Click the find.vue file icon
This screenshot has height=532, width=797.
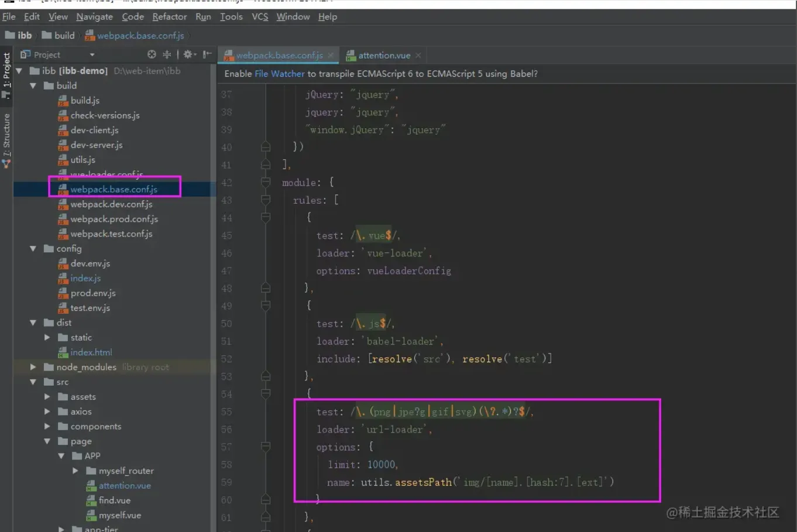coord(91,500)
